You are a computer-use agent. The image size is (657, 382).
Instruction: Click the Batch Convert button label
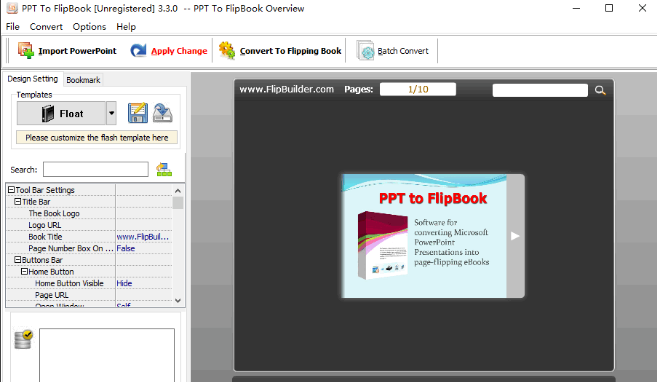403,51
